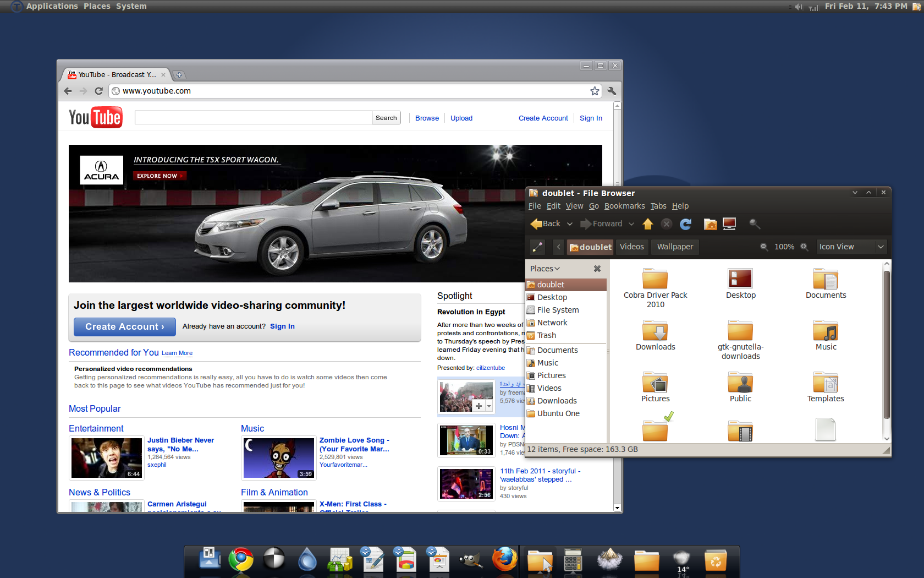924x578 pixels.
Task: Go back in Chrome browser
Action: pos(68,91)
